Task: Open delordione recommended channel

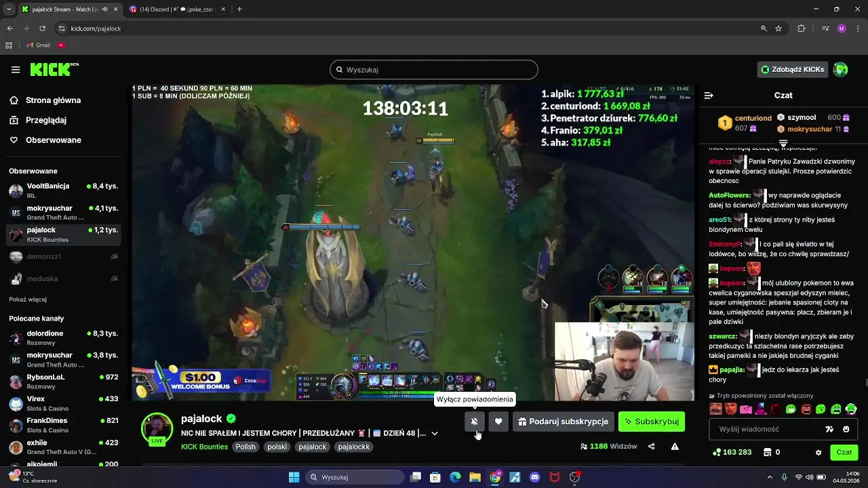Action: pyautogui.click(x=64, y=338)
